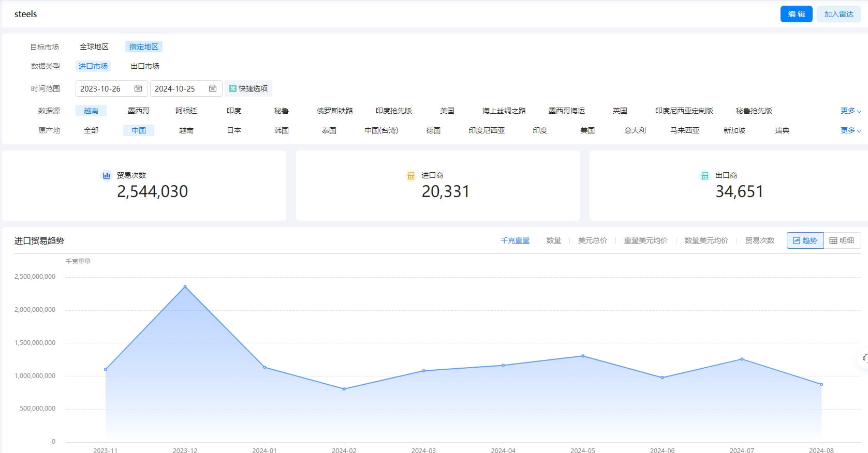Click the 2,544,030 trade count value

pos(153,192)
